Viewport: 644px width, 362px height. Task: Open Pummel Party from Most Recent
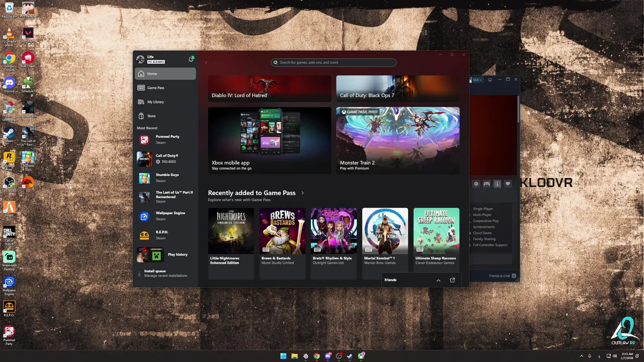[165, 140]
